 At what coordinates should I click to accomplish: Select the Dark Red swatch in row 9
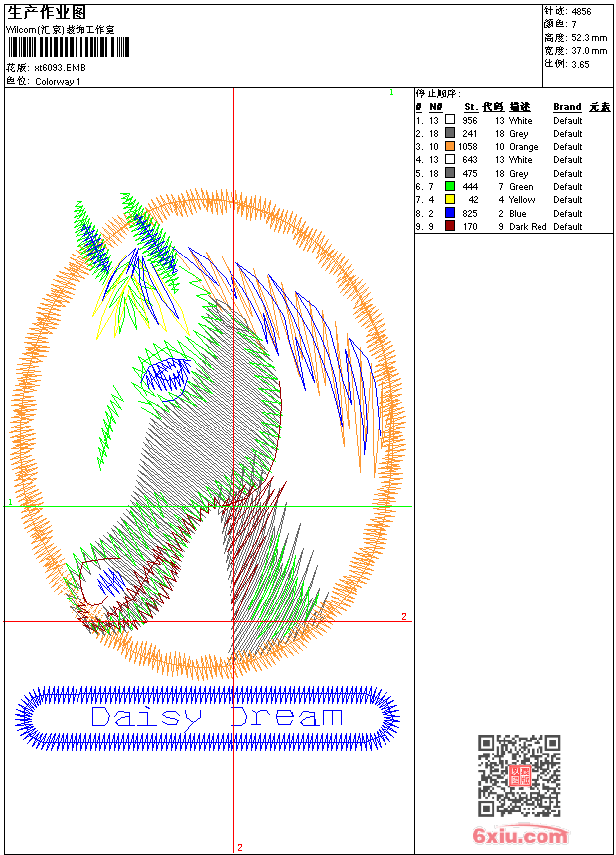[450, 227]
